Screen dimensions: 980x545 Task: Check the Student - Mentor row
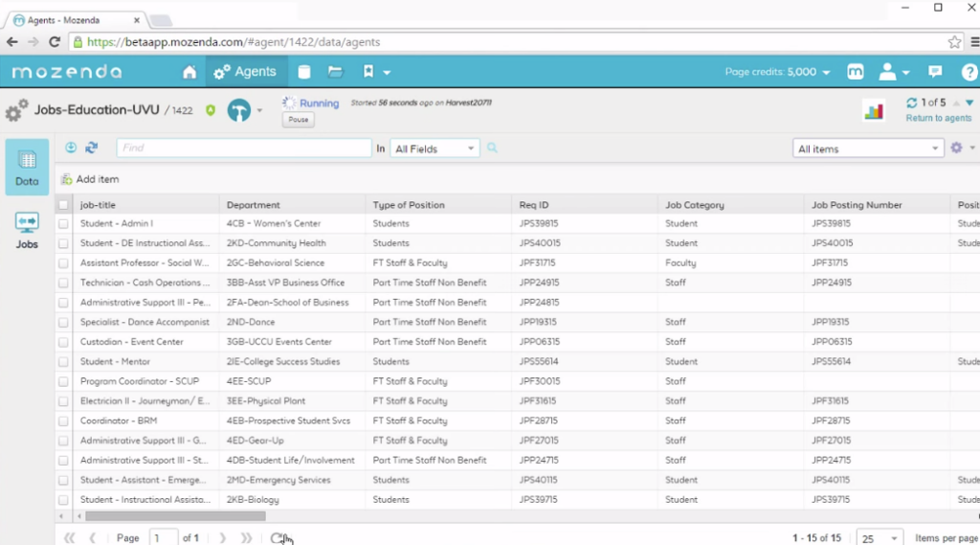[63, 362]
